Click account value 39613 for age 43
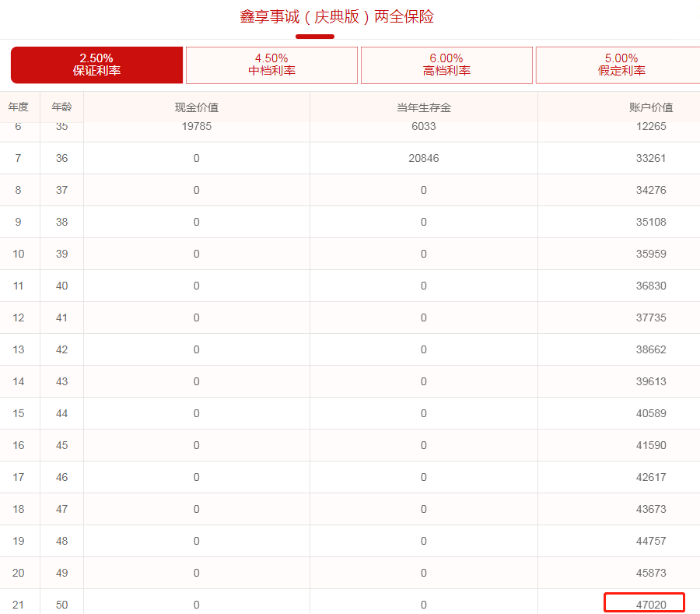 (x=651, y=381)
